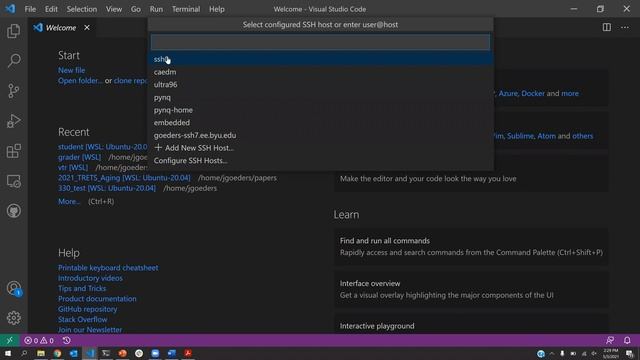Open Introductory videos link
The width and height of the screenshot is (640, 360).
(90, 278)
